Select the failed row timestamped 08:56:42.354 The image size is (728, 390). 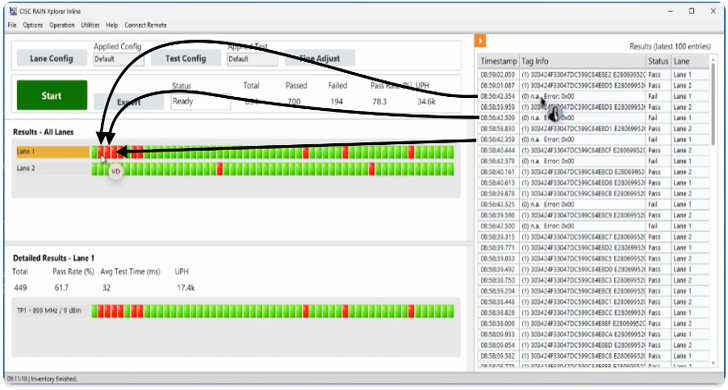pos(594,96)
